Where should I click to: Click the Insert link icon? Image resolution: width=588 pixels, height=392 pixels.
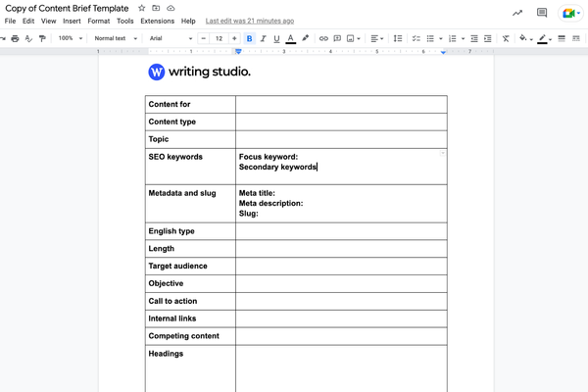pyautogui.click(x=323, y=38)
